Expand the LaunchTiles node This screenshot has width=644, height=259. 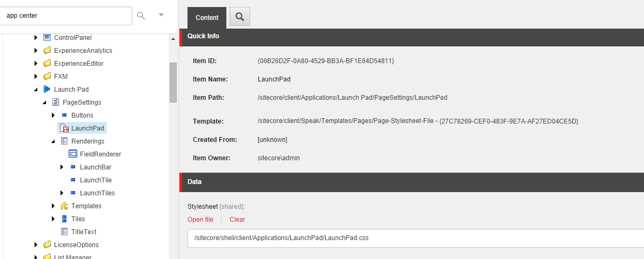[62, 193]
